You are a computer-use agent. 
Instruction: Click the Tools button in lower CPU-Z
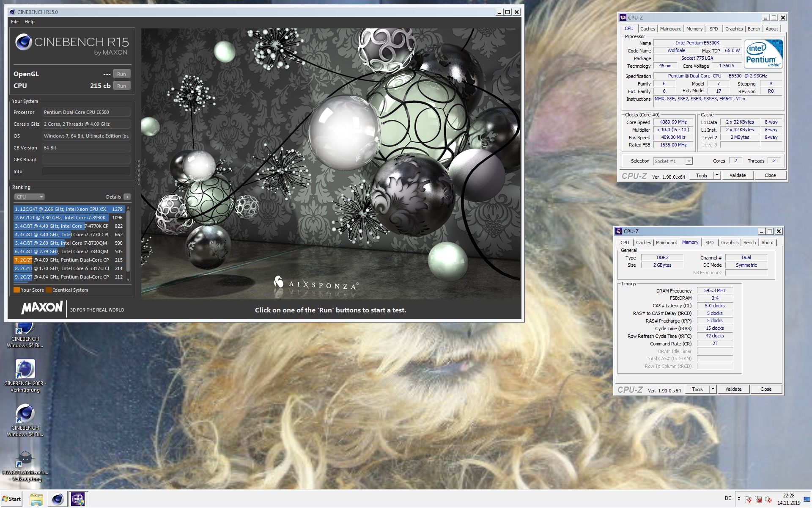(697, 389)
